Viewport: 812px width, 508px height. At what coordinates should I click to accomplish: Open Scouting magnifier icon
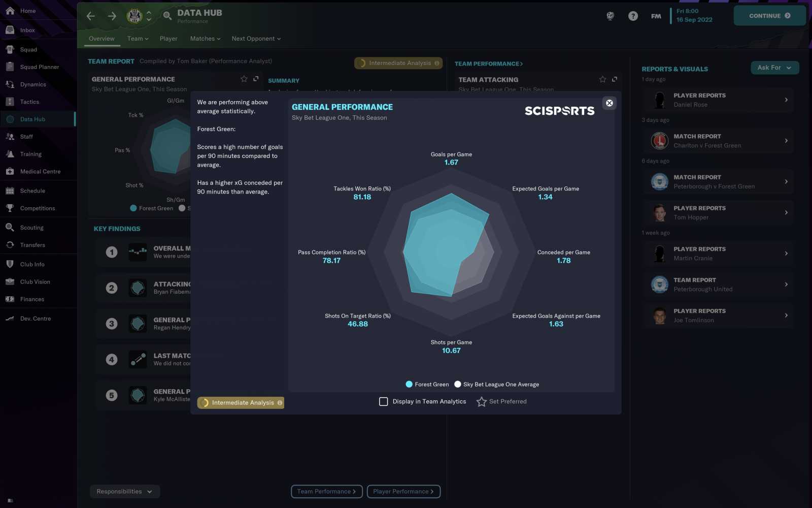(10, 228)
